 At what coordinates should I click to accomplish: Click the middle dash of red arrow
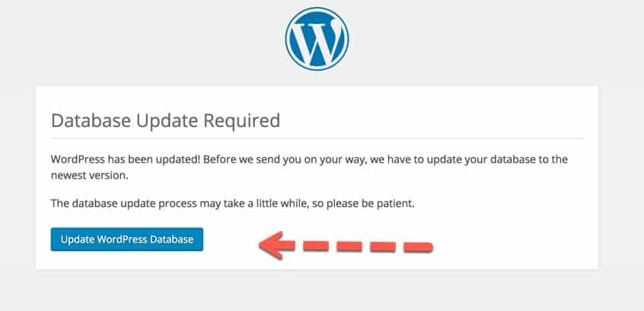[x=346, y=246]
